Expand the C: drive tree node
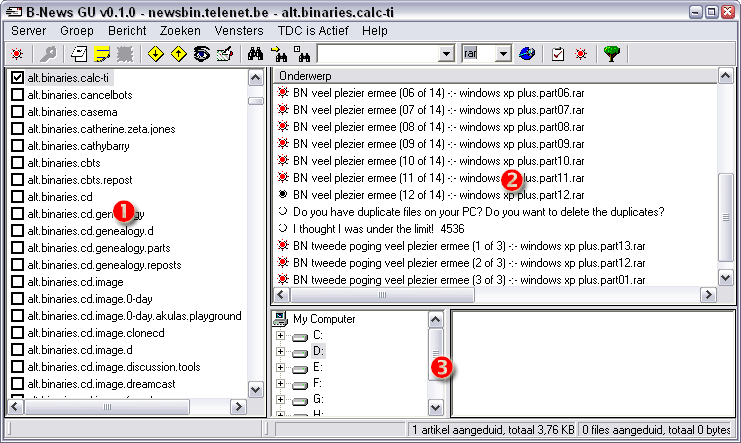The width and height of the screenshot is (741, 443). coord(281,334)
